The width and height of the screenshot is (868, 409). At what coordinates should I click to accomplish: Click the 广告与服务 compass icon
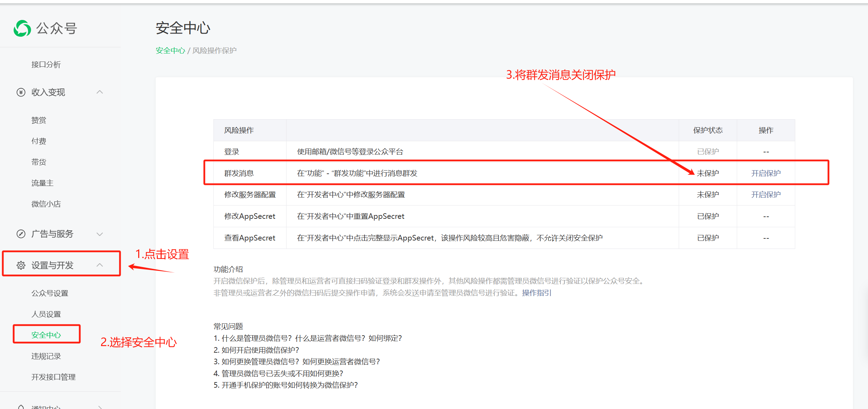click(21, 234)
